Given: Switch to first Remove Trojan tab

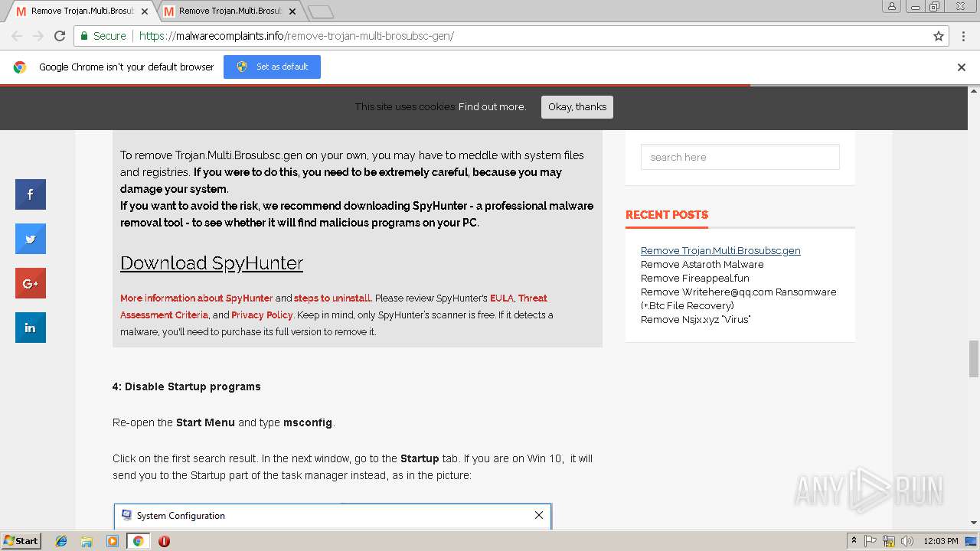Looking at the screenshot, I should pos(82,11).
